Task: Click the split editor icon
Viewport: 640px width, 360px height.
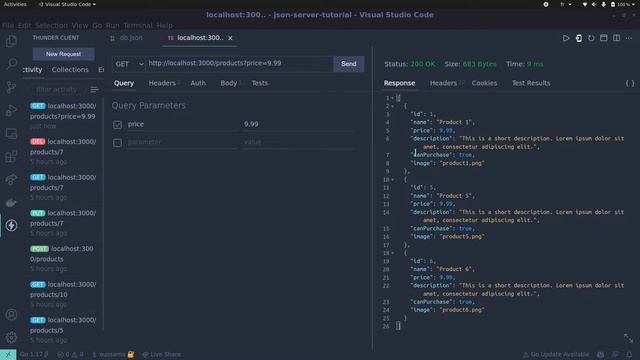Action: [x=616, y=38]
